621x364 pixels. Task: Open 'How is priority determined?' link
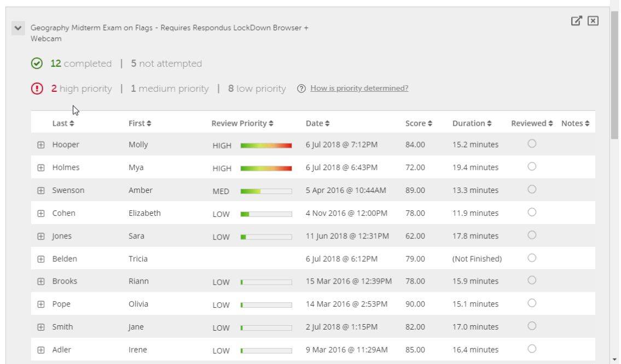(359, 89)
